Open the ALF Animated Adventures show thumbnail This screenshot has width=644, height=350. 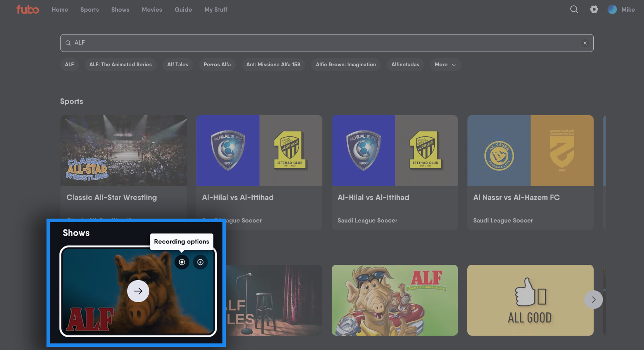pyautogui.click(x=395, y=300)
